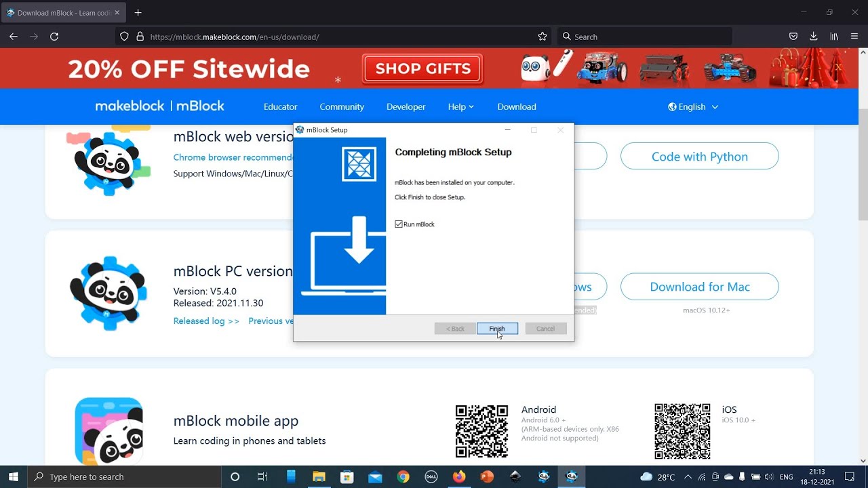The width and height of the screenshot is (868, 488).
Task: Click the Android QR code
Action: click(481, 432)
